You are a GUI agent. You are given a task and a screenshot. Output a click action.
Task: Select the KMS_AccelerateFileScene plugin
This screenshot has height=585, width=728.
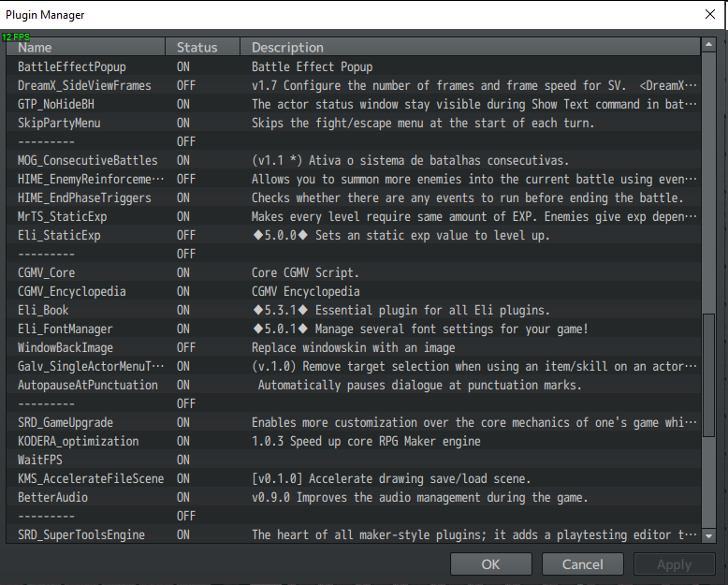pyautogui.click(x=354, y=478)
